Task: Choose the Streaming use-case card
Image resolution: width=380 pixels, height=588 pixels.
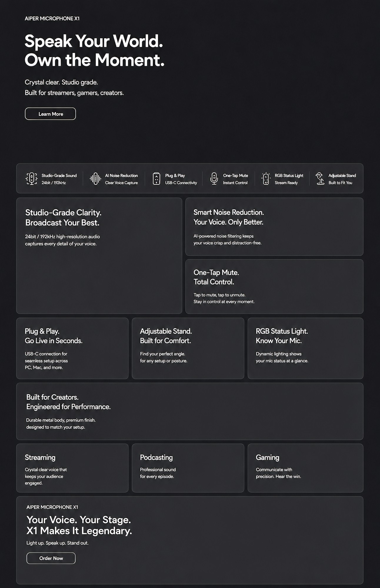Action: coord(72,468)
